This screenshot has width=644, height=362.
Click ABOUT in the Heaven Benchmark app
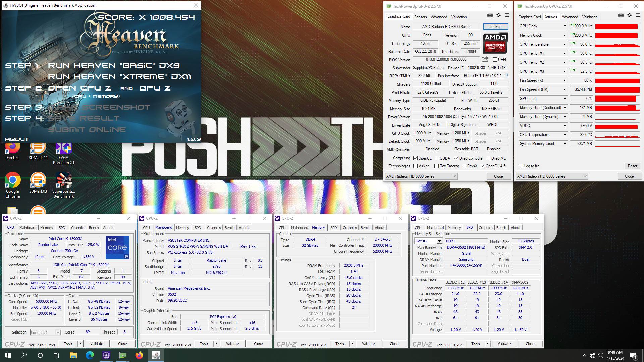[17, 139]
